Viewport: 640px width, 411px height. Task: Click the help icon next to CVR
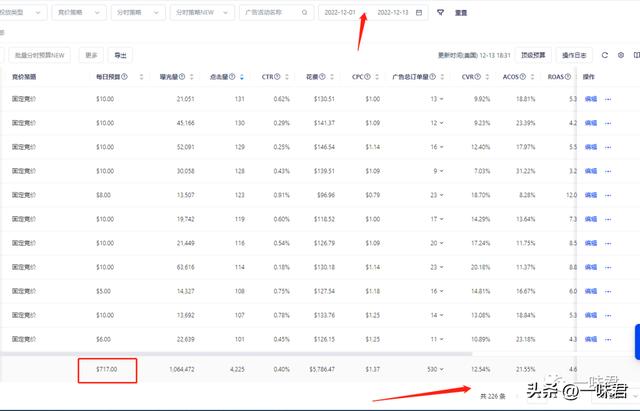point(478,77)
